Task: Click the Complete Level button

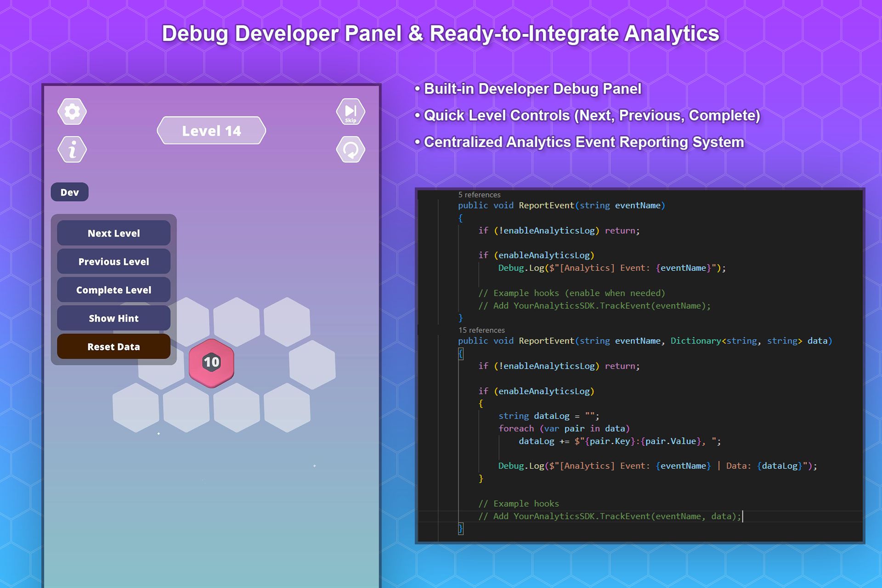Action: pyautogui.click(x=113, y=290)
